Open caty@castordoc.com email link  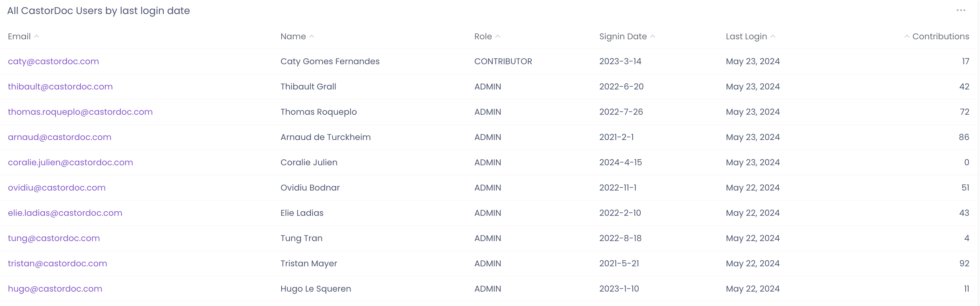53,61
